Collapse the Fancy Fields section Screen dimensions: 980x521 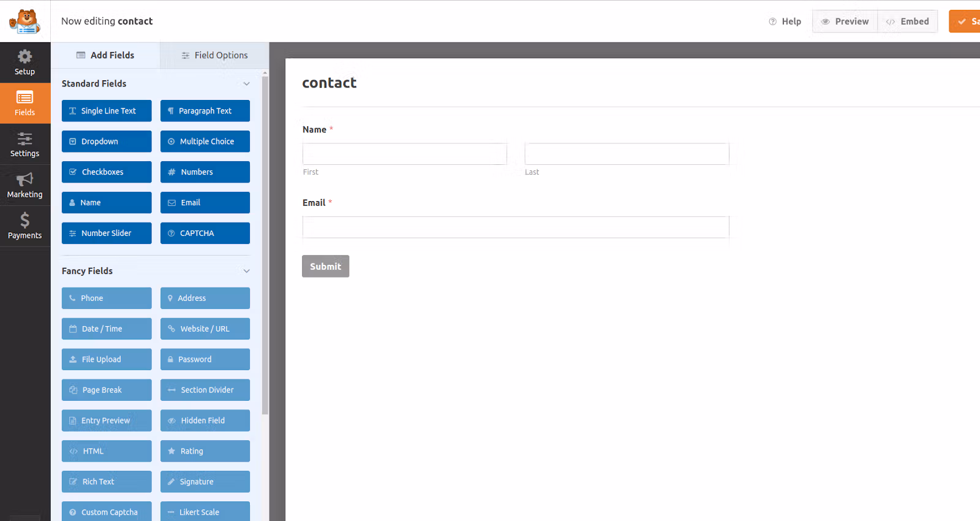[x=246, y=271]
